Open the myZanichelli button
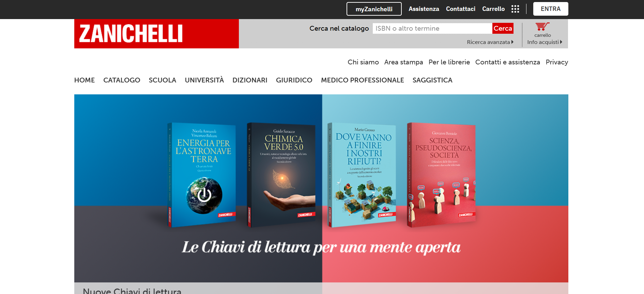Viewport: 644px width, 294px height. [374, 9]
